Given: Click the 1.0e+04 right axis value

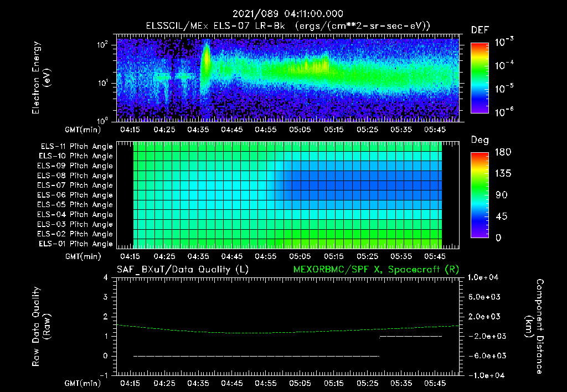Looking at the screenshot, I should coord(483,277).
